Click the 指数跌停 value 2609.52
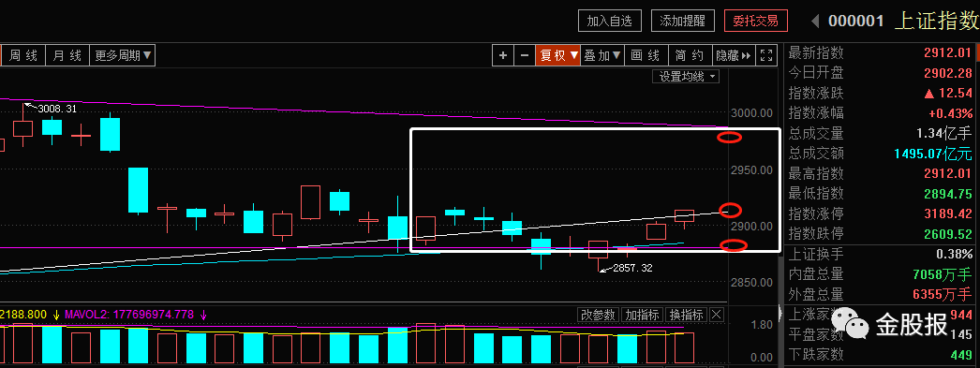Screen dimensions: 980x368 pos(948,234)
